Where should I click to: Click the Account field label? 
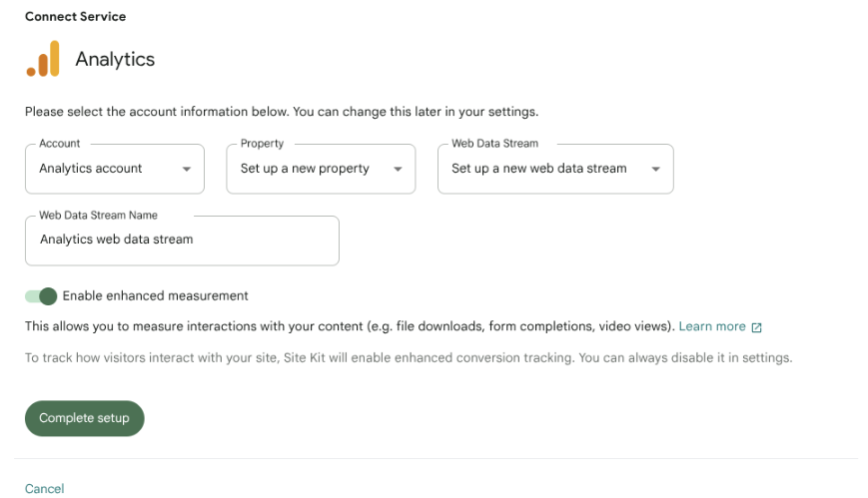(x=60, y=144)
